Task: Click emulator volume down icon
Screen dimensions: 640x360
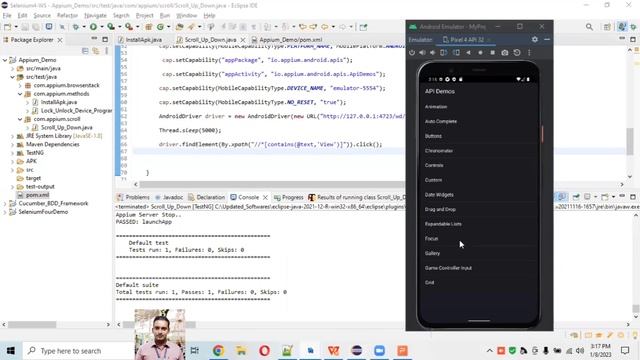Action: [x=433, y=53]
